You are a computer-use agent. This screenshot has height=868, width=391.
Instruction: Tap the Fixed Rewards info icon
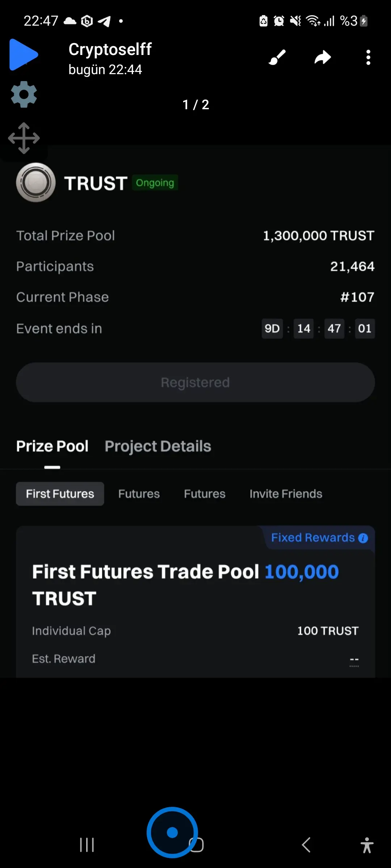363,538
